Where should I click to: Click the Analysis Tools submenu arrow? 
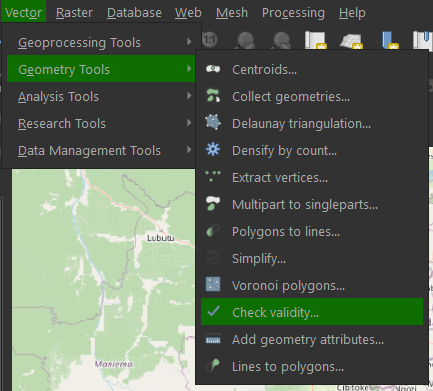tap(189, 96)
